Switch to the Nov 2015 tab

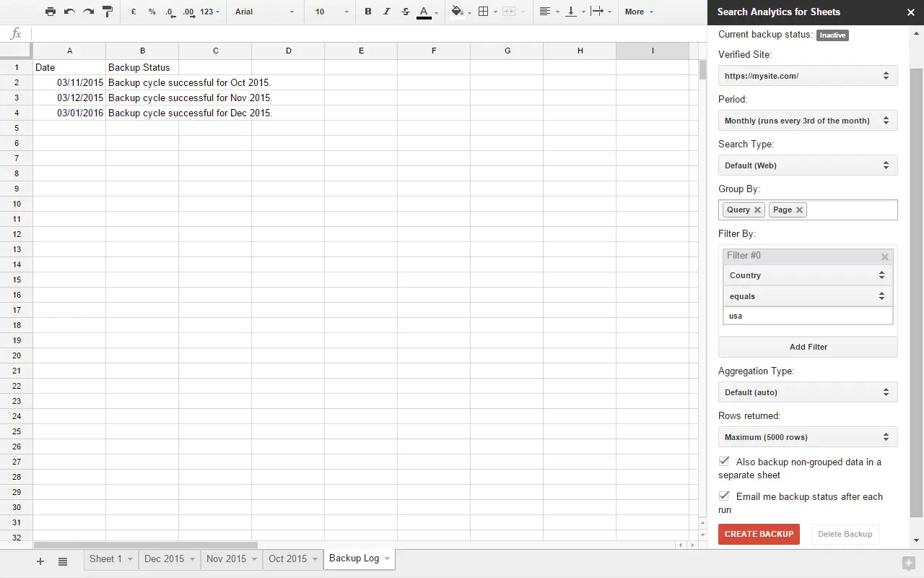(x=231, y=559)
